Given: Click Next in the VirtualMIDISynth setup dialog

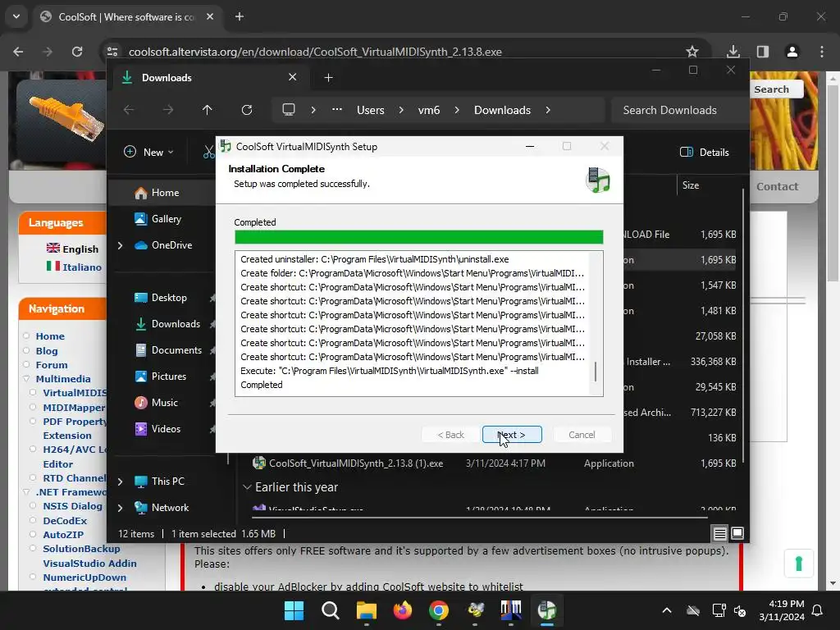Looking at the screenshot, I should pyautogui.click(x=512, y=435).
